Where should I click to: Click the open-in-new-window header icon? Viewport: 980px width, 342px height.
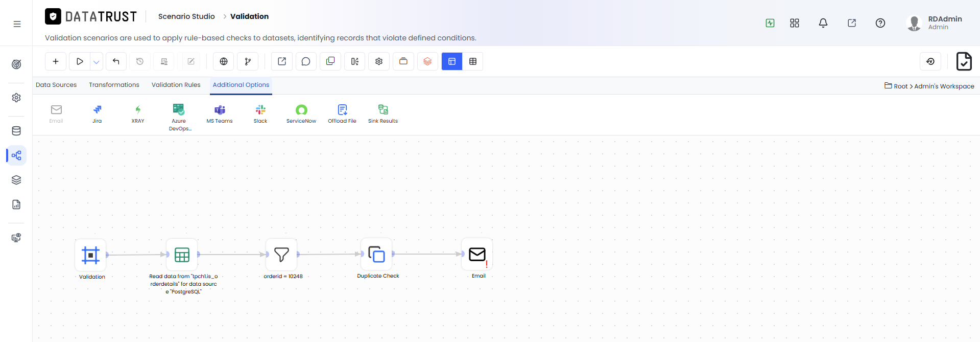pos(852,23)
